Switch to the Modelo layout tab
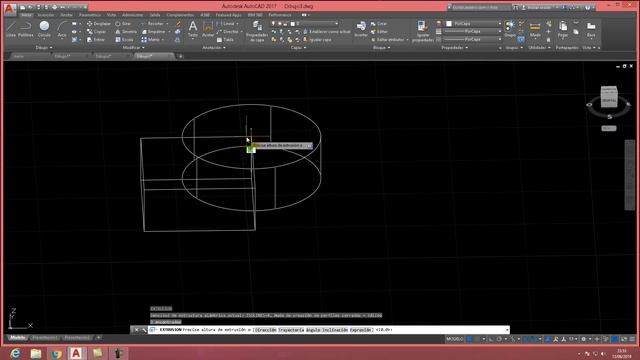The image size is (640, 360). click(x=18, y=338)
